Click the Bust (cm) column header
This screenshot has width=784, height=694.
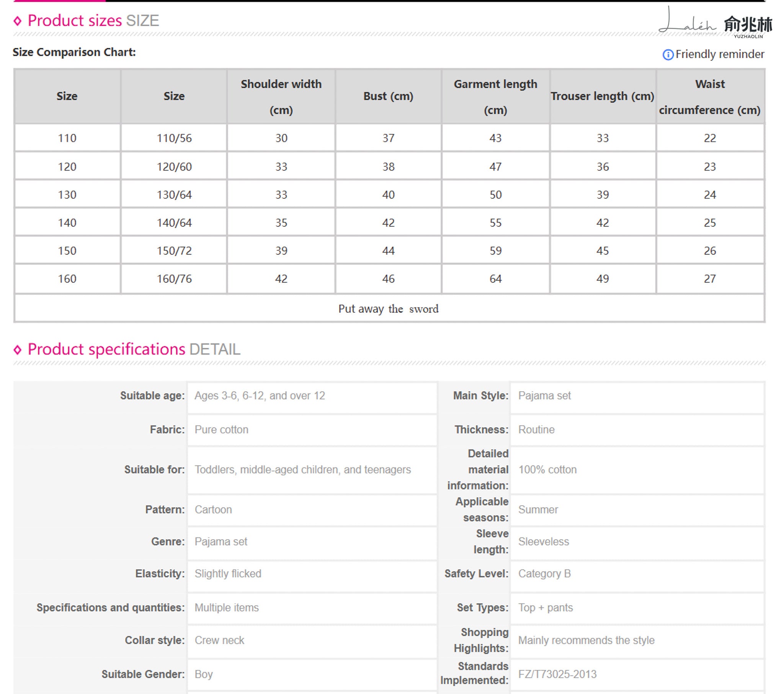click(x=388, y=97)
